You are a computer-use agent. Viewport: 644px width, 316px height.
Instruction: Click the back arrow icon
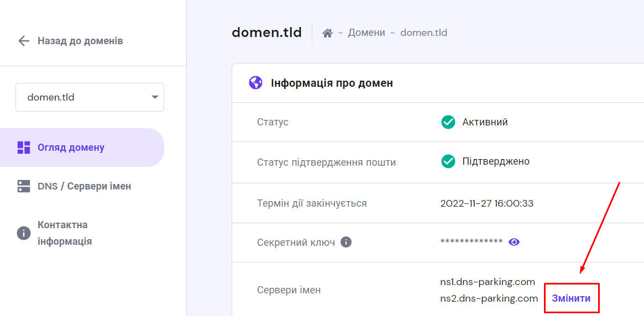[x=24, y=41]
